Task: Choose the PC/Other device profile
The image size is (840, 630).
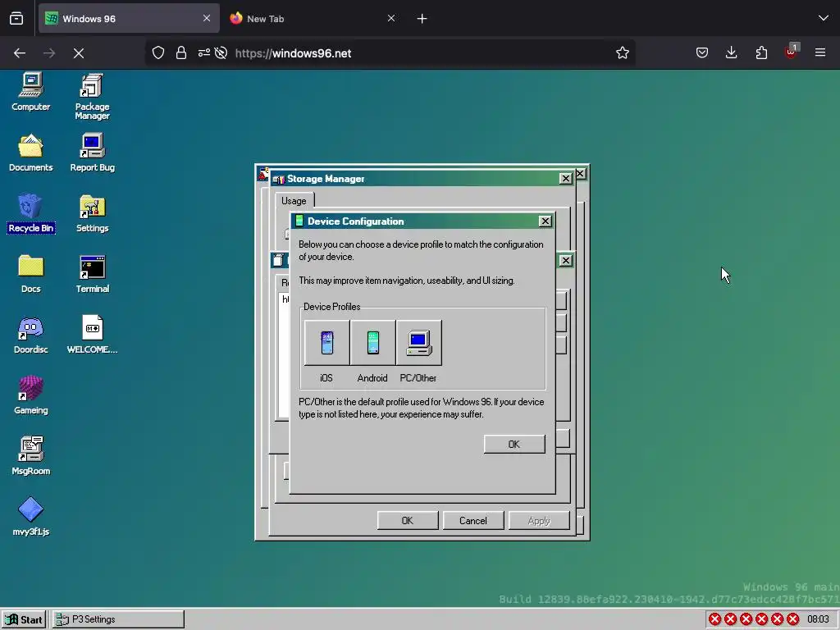Action: 419,343
